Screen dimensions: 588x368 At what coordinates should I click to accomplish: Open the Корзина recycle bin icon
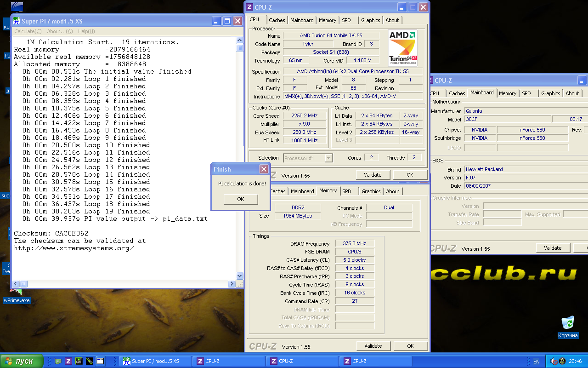(x=568, y=327)
